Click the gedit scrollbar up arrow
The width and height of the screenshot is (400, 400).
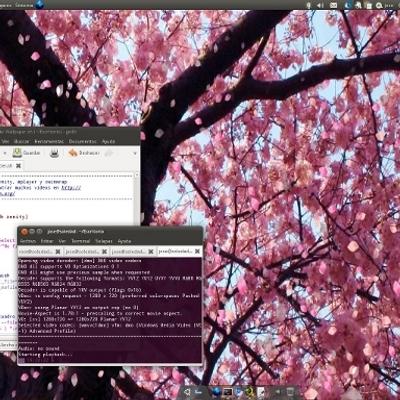click(137, 175)
